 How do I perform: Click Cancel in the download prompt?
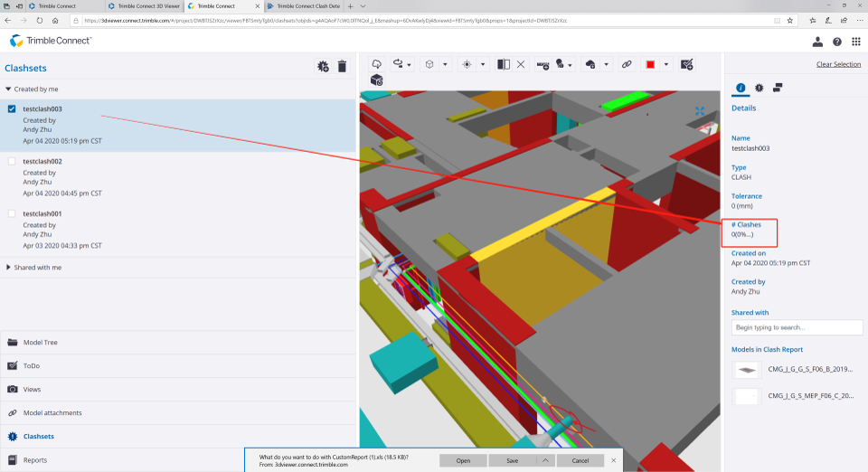580,460
